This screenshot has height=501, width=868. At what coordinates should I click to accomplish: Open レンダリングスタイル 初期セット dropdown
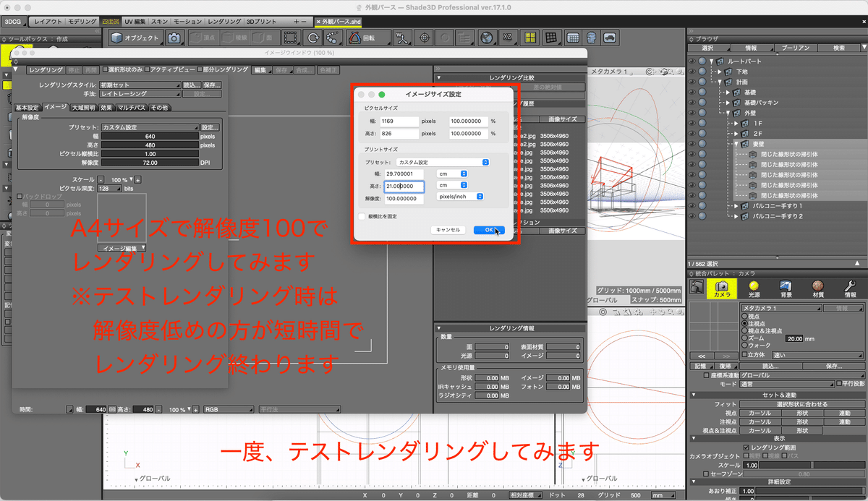click(x=139, y=85)
